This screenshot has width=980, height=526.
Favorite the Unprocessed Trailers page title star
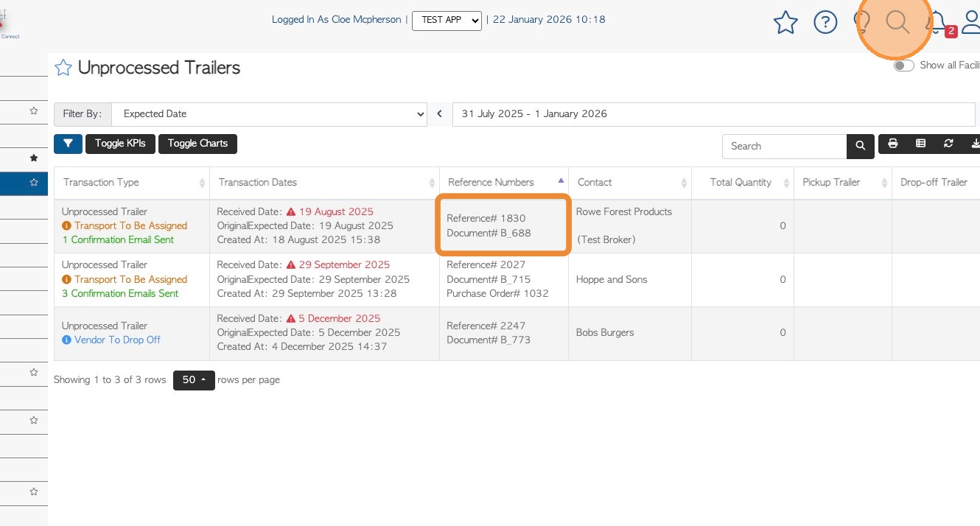point(63,69)
